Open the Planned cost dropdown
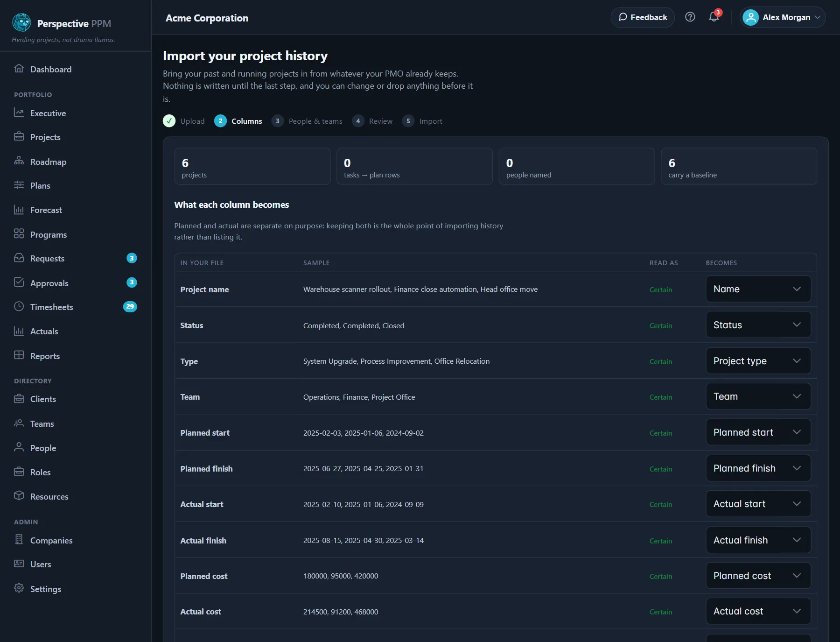This screenshot has height=642, width=840. click(x=758, y=576)
